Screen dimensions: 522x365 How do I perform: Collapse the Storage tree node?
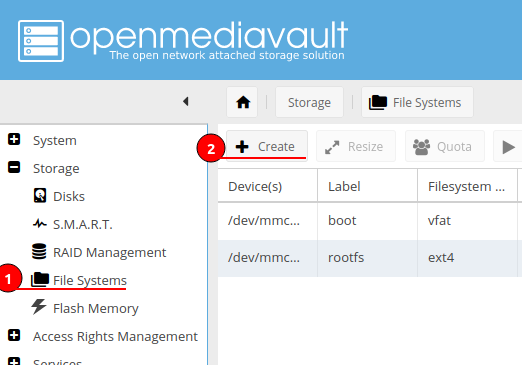click(14, 167)
